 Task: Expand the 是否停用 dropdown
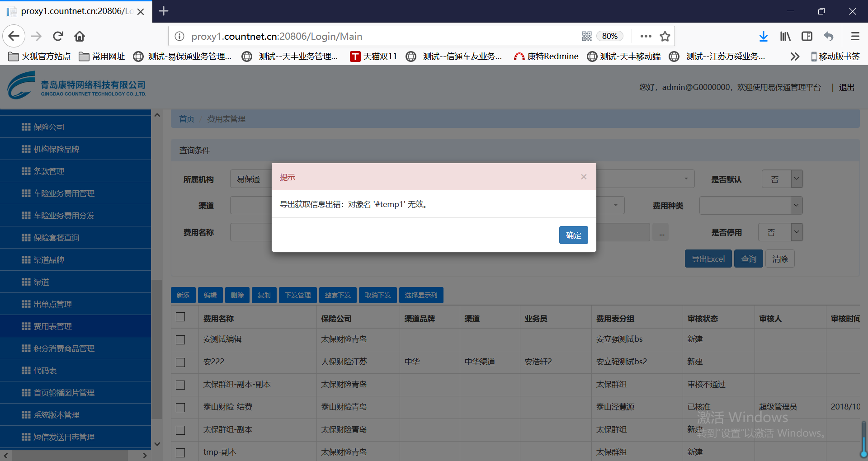click(x=797, y=232)
